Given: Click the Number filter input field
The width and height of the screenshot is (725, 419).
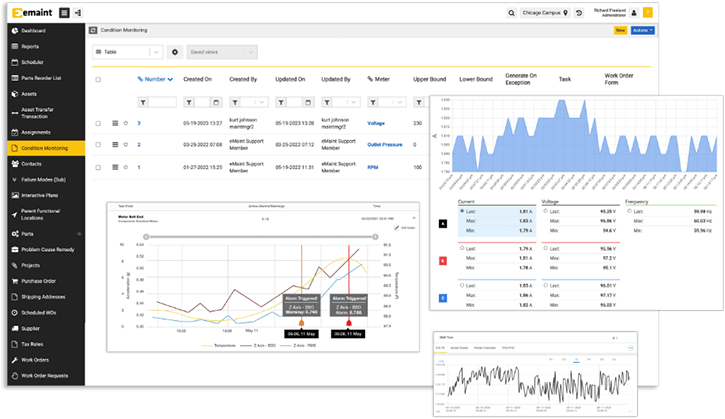Looking at the screenshot, I should click(162, 102).
